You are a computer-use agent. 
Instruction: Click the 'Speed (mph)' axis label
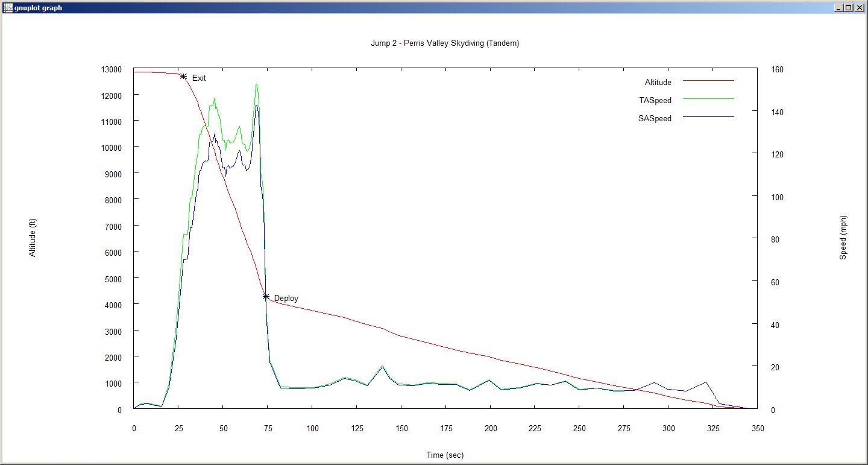pyautogui.click(x=843, y=238)
